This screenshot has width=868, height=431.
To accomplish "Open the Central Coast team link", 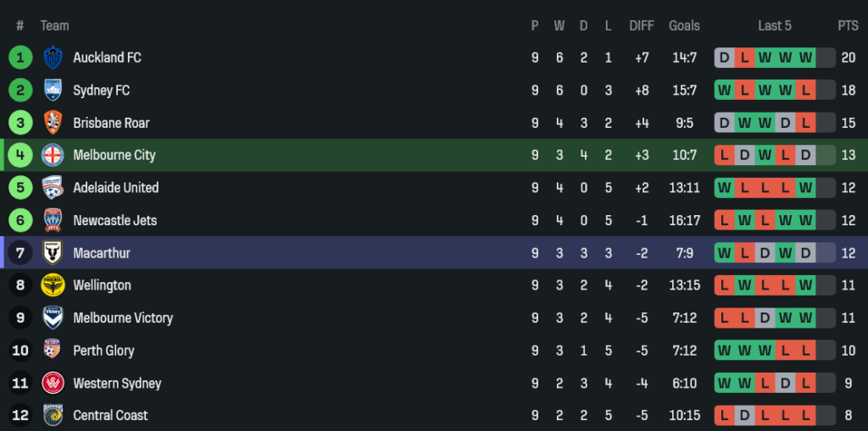I will (110, 416).
